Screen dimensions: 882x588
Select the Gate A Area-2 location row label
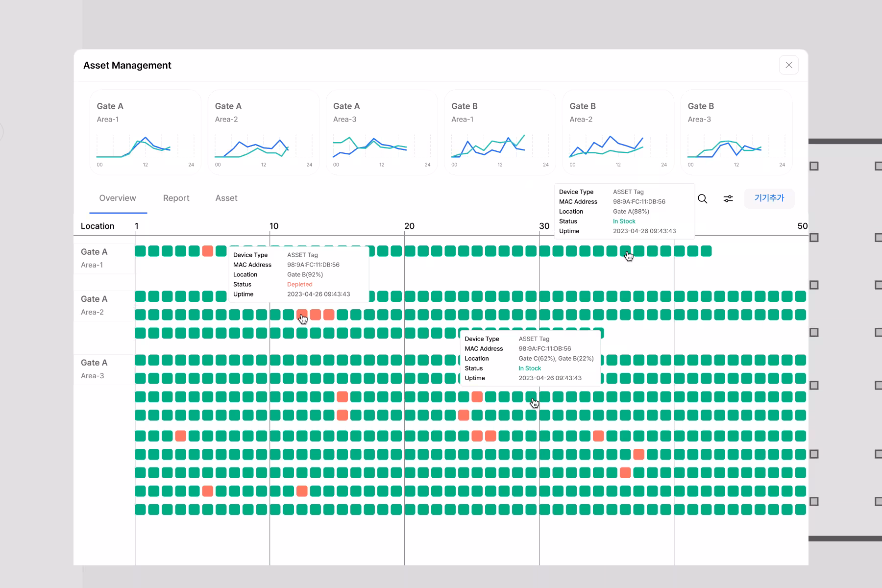pyautogui.click(x=94, y=305)
